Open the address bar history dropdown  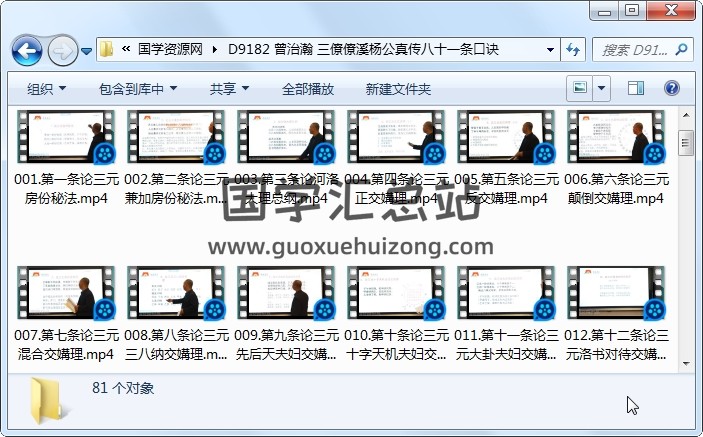click(x=550, y=49)
